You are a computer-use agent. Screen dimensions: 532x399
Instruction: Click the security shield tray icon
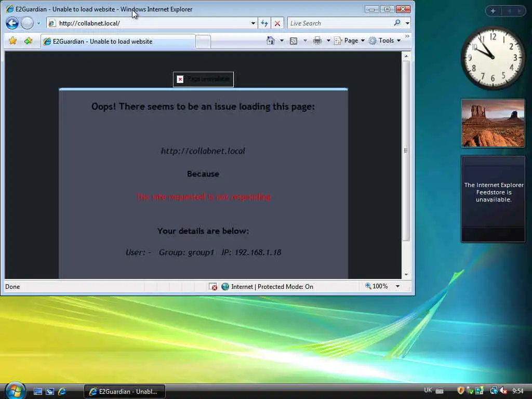(x=460, y=391)
